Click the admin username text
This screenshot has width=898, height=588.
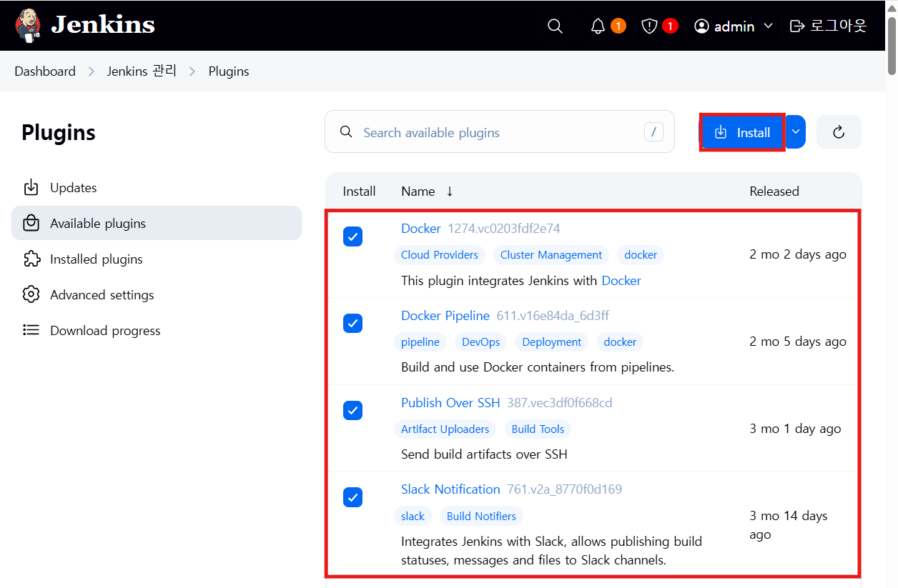point(734,26)
